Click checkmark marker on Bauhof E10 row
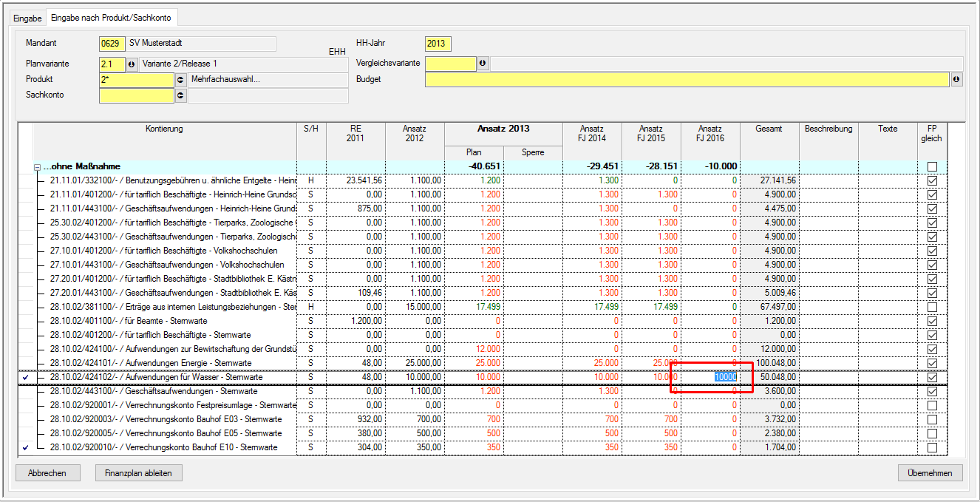 click(26, 448)
